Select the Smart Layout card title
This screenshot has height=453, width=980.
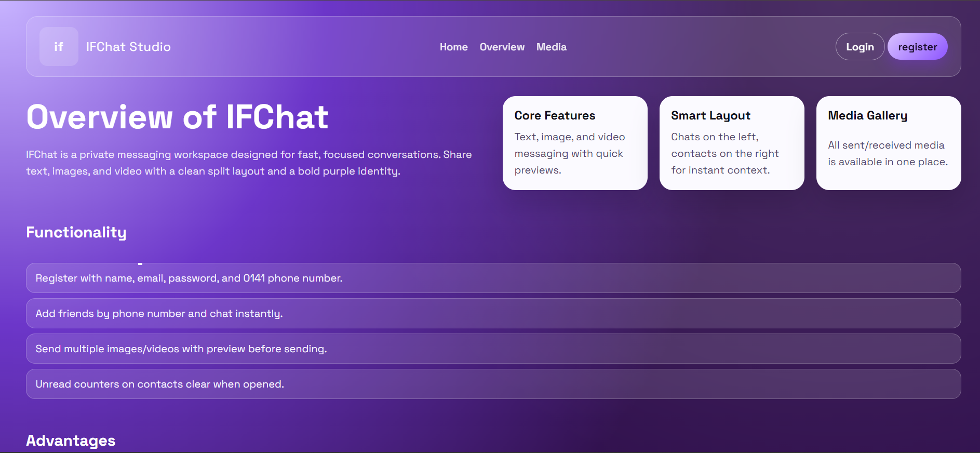(x=710, y=115)
